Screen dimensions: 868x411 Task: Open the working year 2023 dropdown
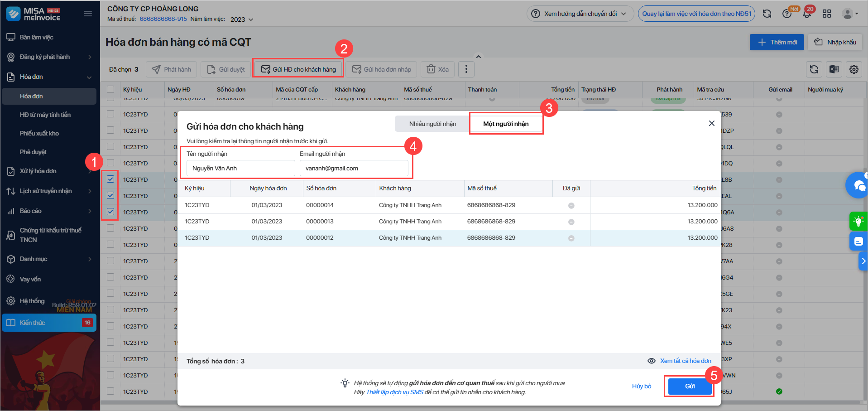click(x=242, y=19)
